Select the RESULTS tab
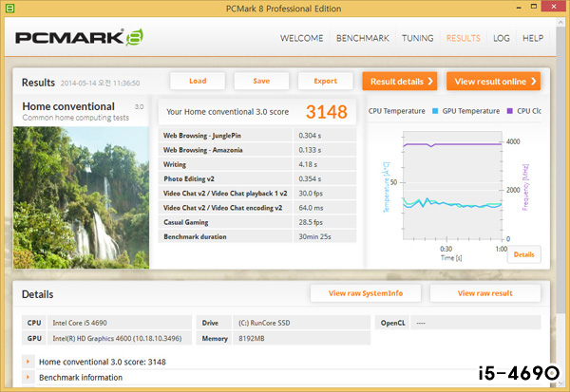Image resolution: width=570 pixels, height=392 pixels. point(464,38)
